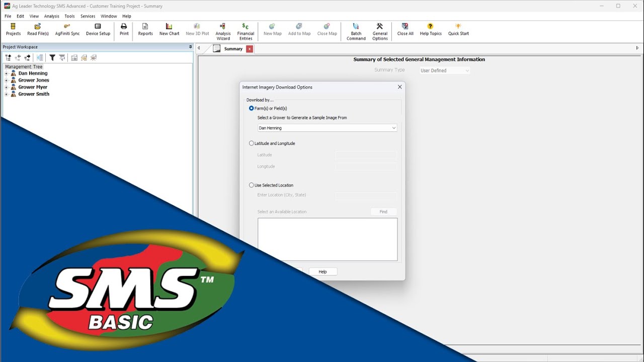Select Grower Jones in Management Tree
644x362 pixels.
pyautogui.click(x=34, y=80)
